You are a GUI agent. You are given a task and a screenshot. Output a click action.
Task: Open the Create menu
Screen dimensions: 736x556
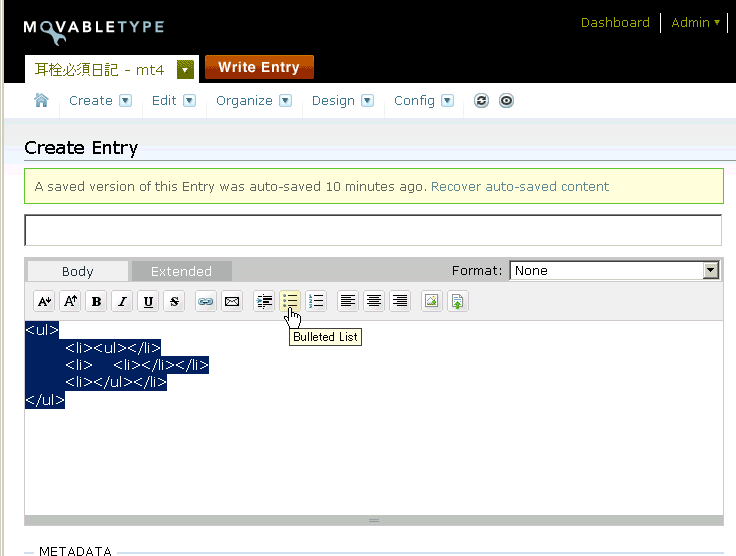click(91, 100)
